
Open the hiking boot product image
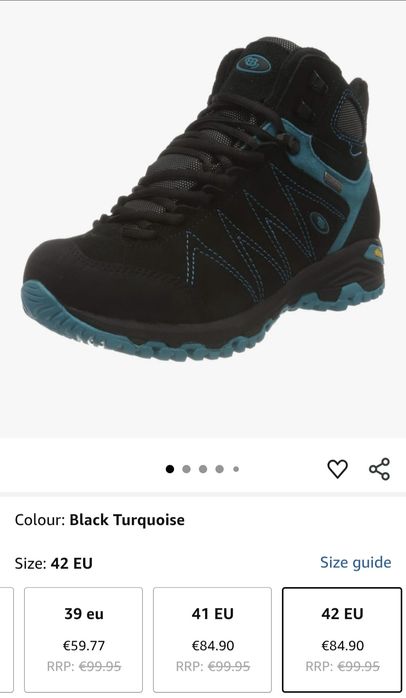point(203,199)
